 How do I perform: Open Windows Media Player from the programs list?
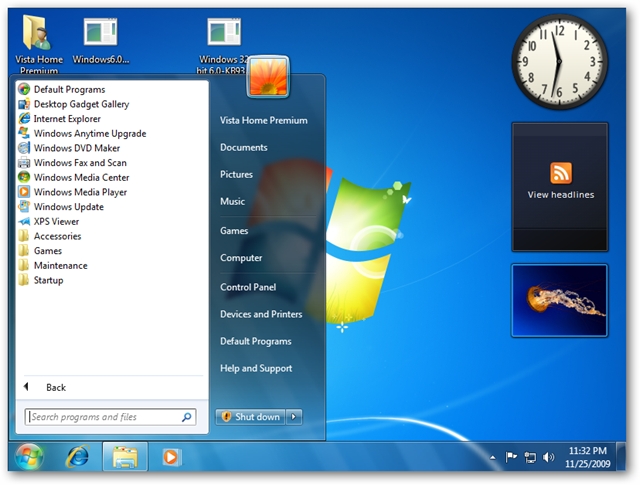click(x=72, y=192)
